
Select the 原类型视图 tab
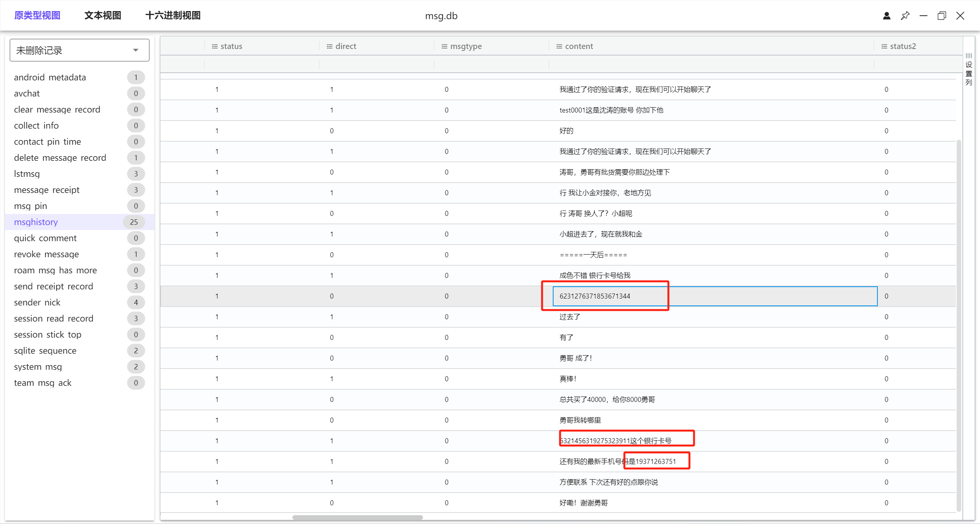click(x=37, y=16)
